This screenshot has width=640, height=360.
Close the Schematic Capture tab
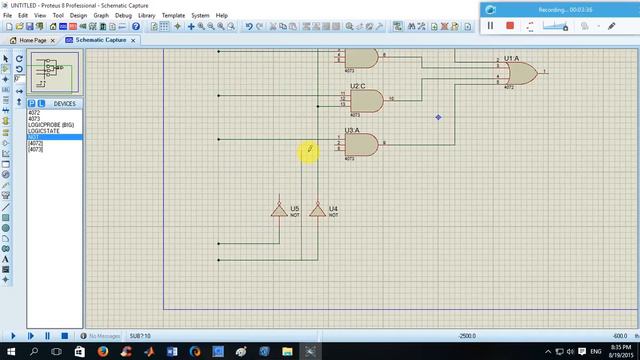click(133, 40)
